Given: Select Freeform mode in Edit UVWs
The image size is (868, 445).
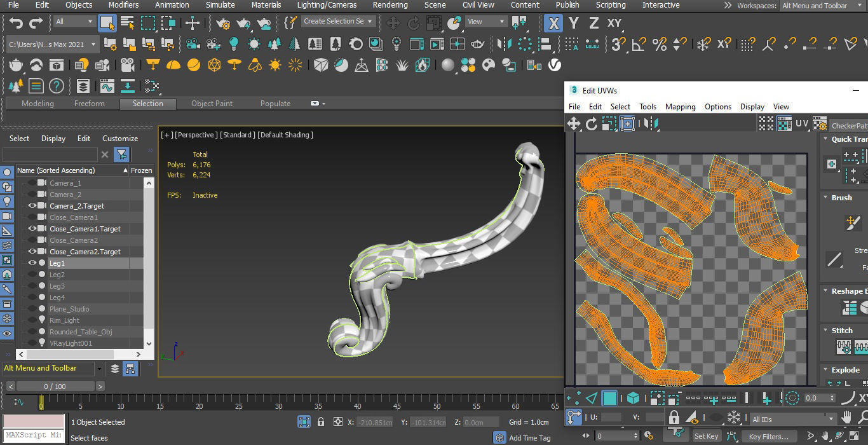Looking at the screenshot, I should (627, 124).
